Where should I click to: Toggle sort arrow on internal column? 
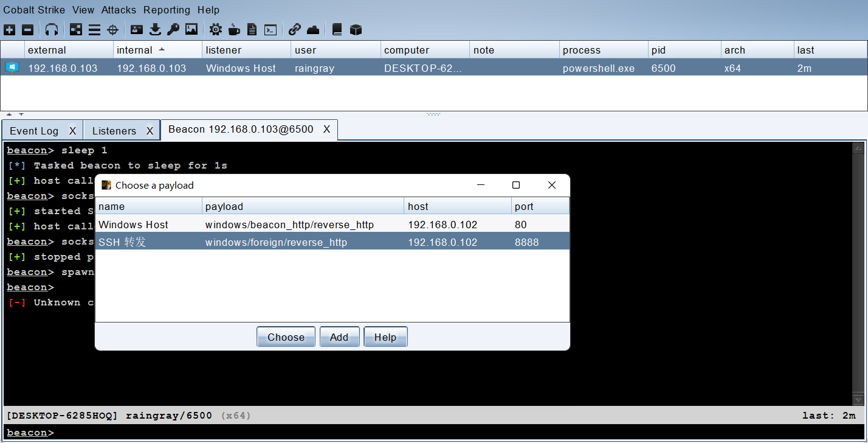point(162,49)
